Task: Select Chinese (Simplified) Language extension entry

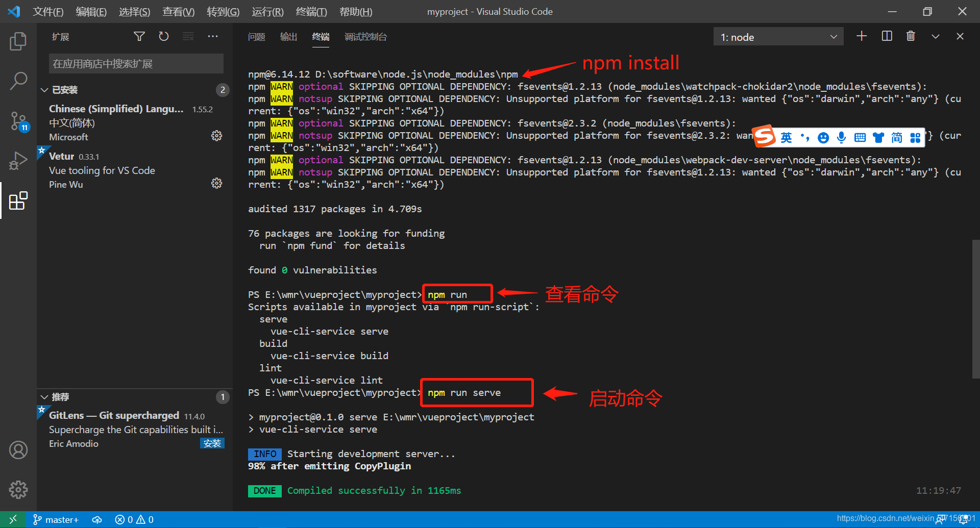Action: (135, 123)
